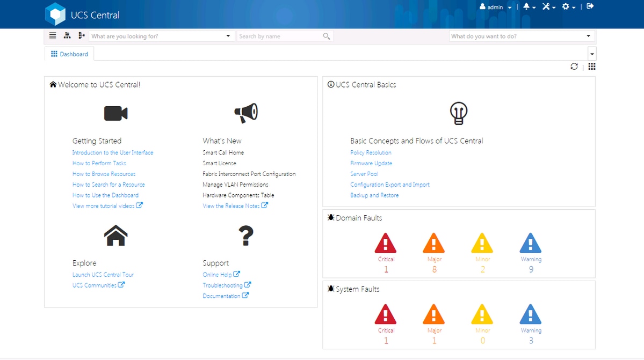
Task: Open System Faults Major icon
Action: click(x=434, y=314)
